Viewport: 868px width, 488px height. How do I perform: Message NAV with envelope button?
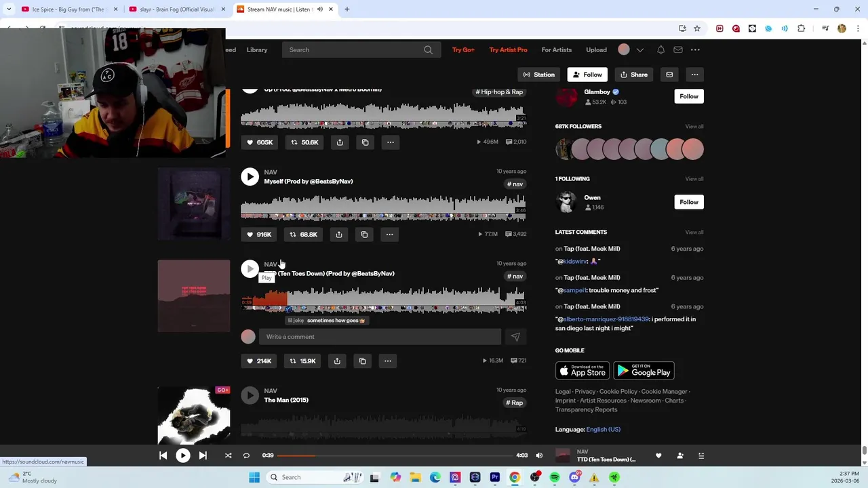click(669, 75)
